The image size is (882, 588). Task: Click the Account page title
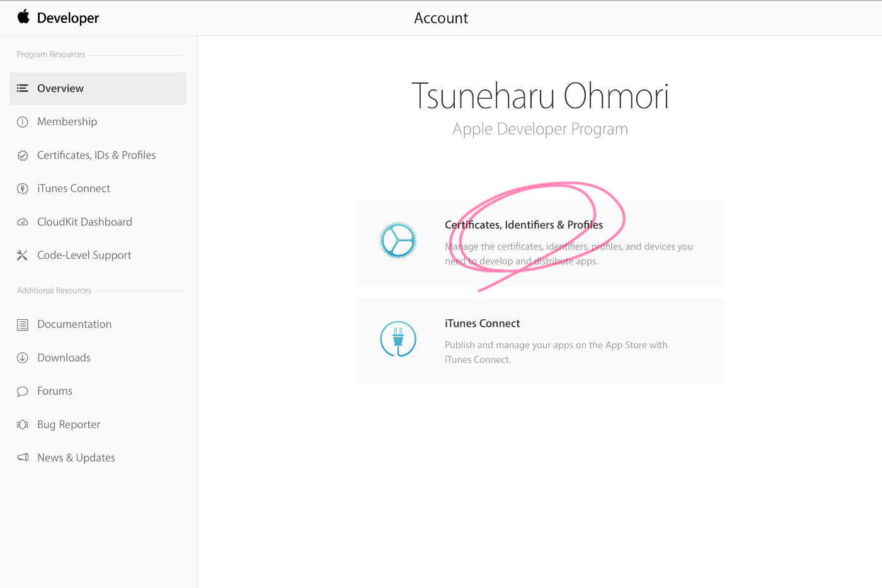tap(441, 18)
